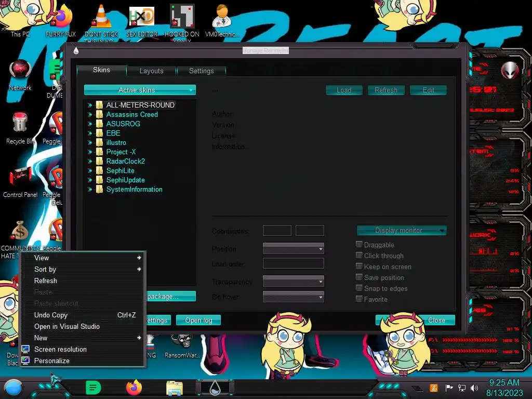Choose Personalize in context menu
Screen dimensions: 532x399
pyautogui.click(x=84, y=361)
